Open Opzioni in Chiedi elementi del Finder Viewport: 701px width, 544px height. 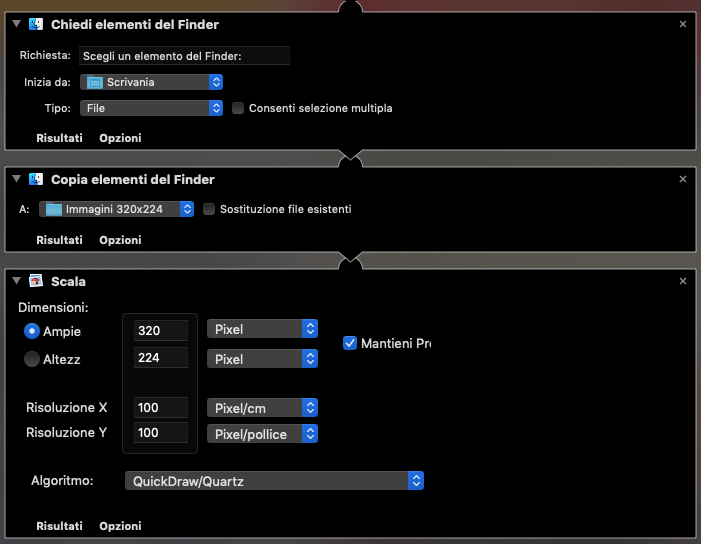click(x=120, y=138)
